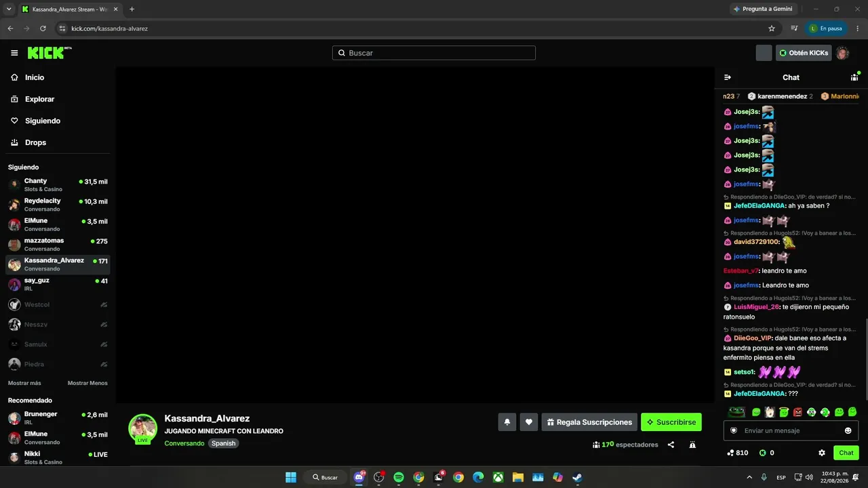
Task: Open the hamburger sidebar menu
Action: tap(14, 53)
